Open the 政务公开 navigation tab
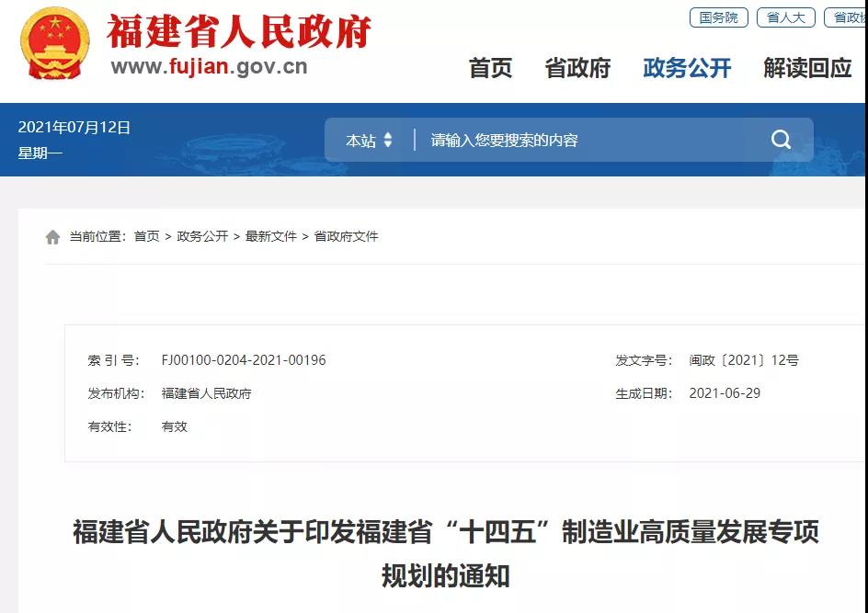This screenshot has width=868, height=613. click(x=686, y=68)
